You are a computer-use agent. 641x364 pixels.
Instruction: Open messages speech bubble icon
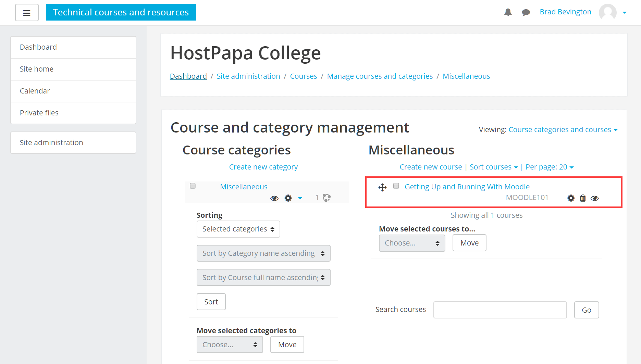[x=526, y=13]
